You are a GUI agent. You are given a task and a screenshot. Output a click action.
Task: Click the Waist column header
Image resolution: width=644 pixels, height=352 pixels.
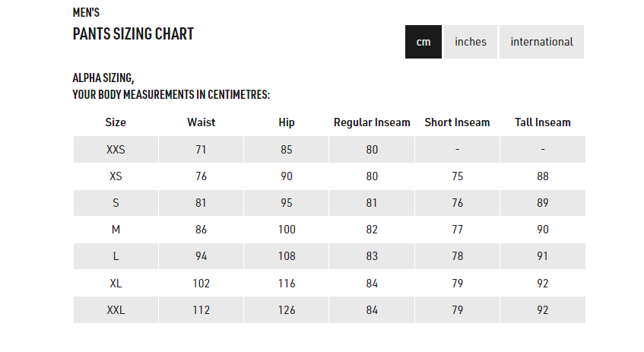click(201, 122)
